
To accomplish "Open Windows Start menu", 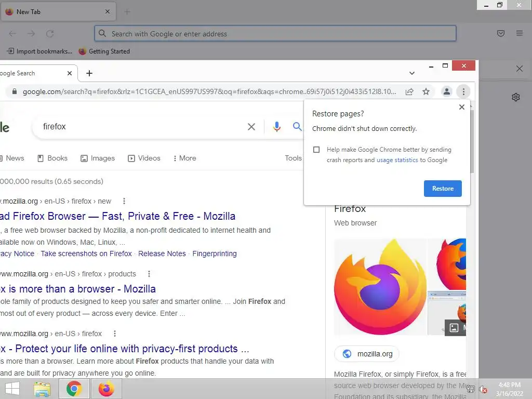I will (12, 389).
